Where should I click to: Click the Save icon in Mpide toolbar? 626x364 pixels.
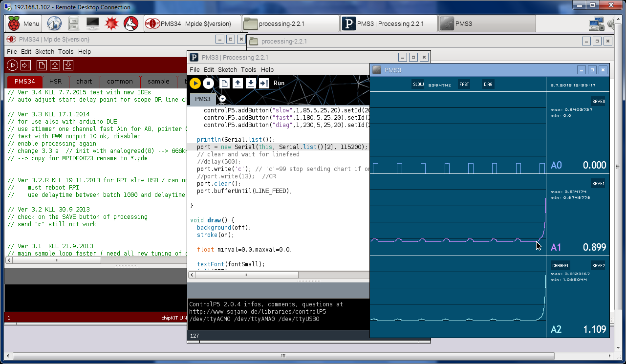click(x=68, y=65)
